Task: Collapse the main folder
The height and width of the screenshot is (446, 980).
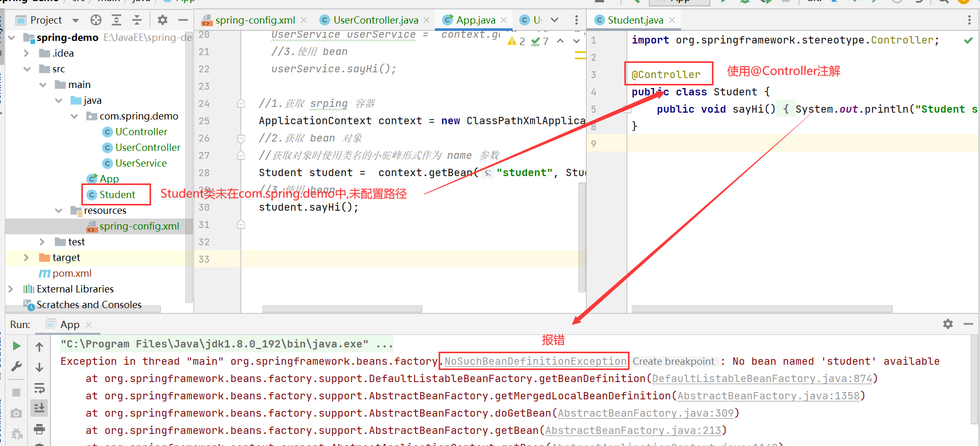Action: pos(42,85)
